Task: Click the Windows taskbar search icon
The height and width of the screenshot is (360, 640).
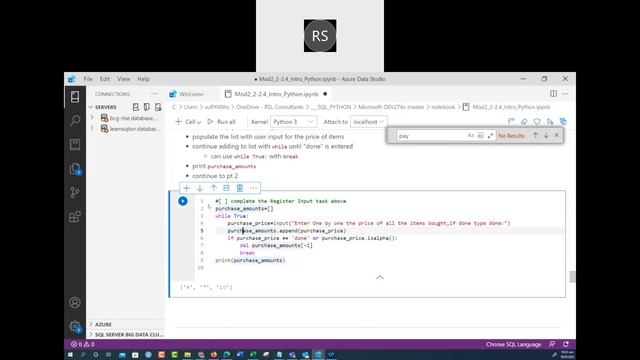Action: pyautogui.click(x=83, y=355)
